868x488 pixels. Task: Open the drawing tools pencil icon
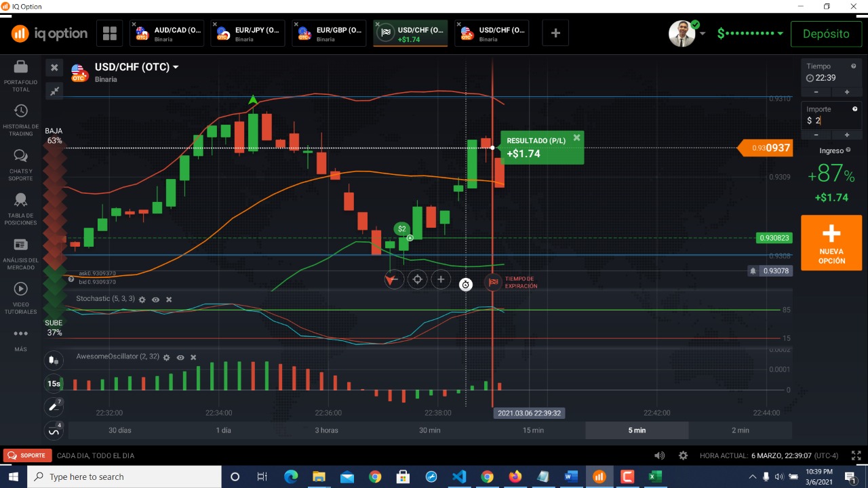click(x=54, y=406)
